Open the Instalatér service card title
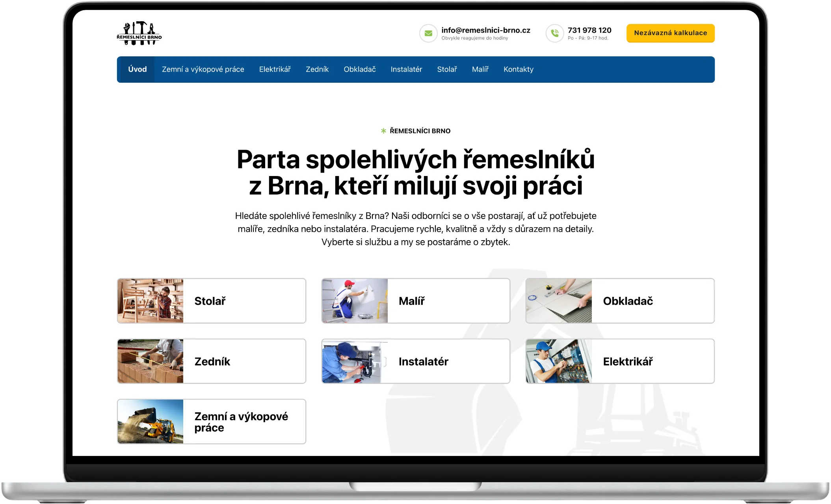The height and width of the screenshot is (504, 831). (423, 361)
